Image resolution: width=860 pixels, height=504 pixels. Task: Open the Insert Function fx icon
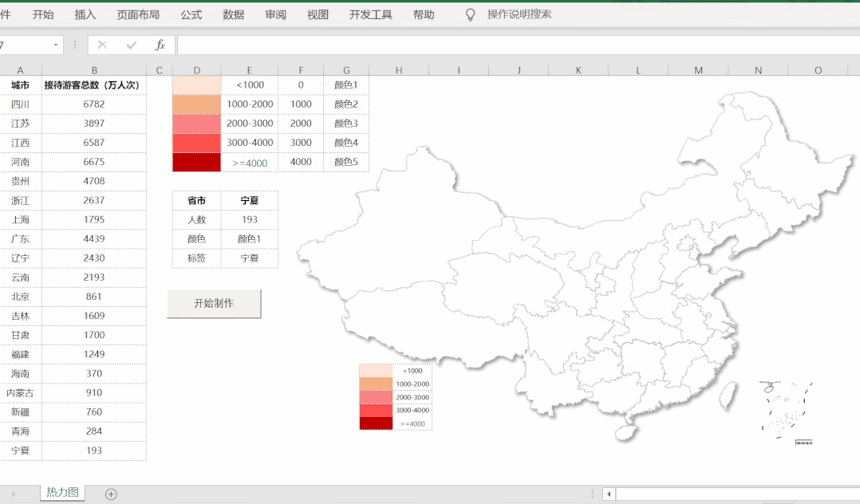(160, 45)
